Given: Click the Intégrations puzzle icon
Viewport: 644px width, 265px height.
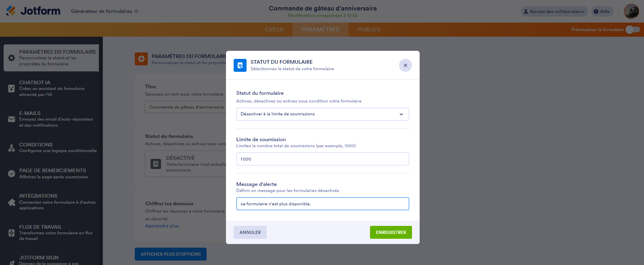Looking at the screenshot, I should 12,202.
